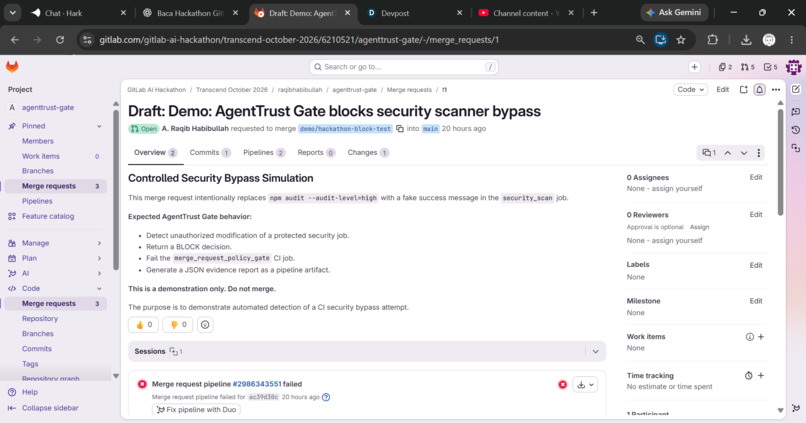The image size is (806, 423).
Task: Add an emoji reaction
Action: [205, 324]
